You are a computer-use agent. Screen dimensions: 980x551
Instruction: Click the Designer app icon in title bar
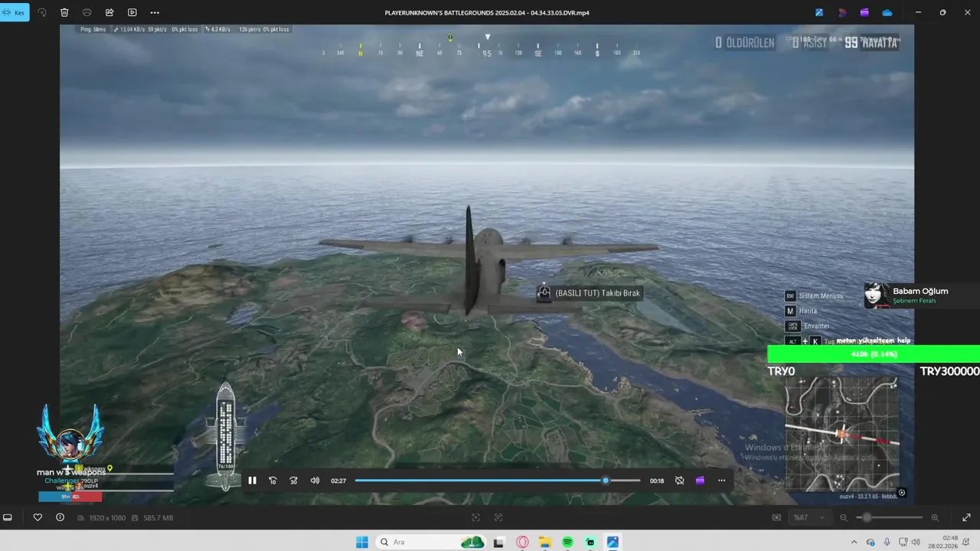(x=842, y=12)
